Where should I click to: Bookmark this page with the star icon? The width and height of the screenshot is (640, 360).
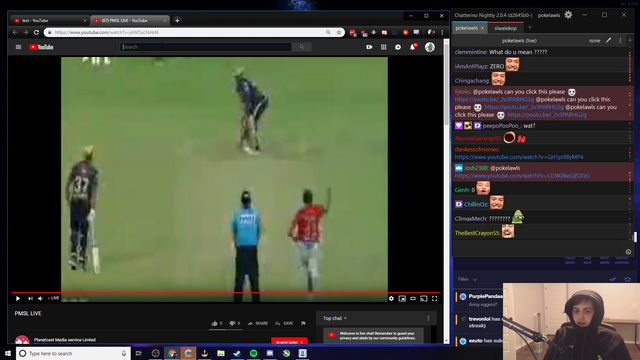click(339, 32)
